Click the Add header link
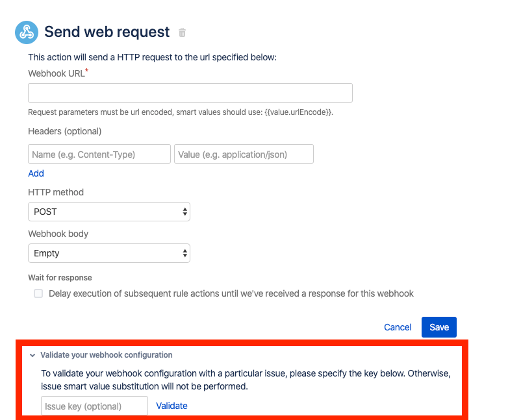521x420 pixels. [x=36, y=173]
